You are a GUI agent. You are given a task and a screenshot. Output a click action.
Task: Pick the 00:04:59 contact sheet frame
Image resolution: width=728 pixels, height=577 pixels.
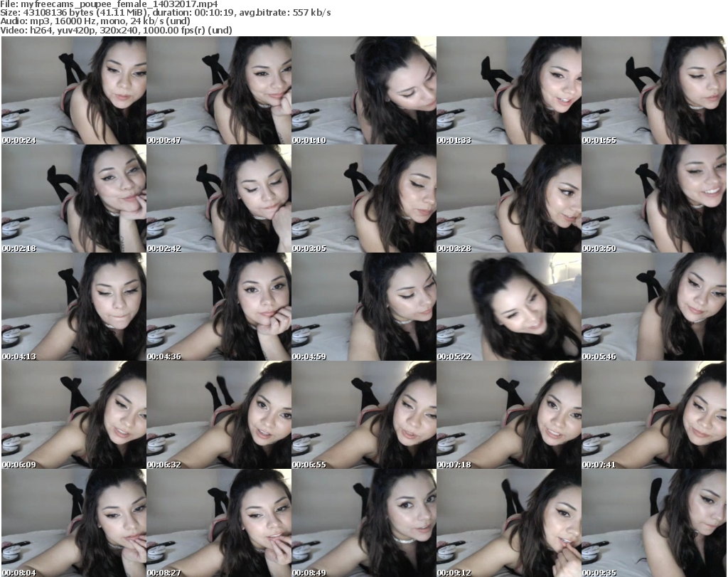point(364,307)
